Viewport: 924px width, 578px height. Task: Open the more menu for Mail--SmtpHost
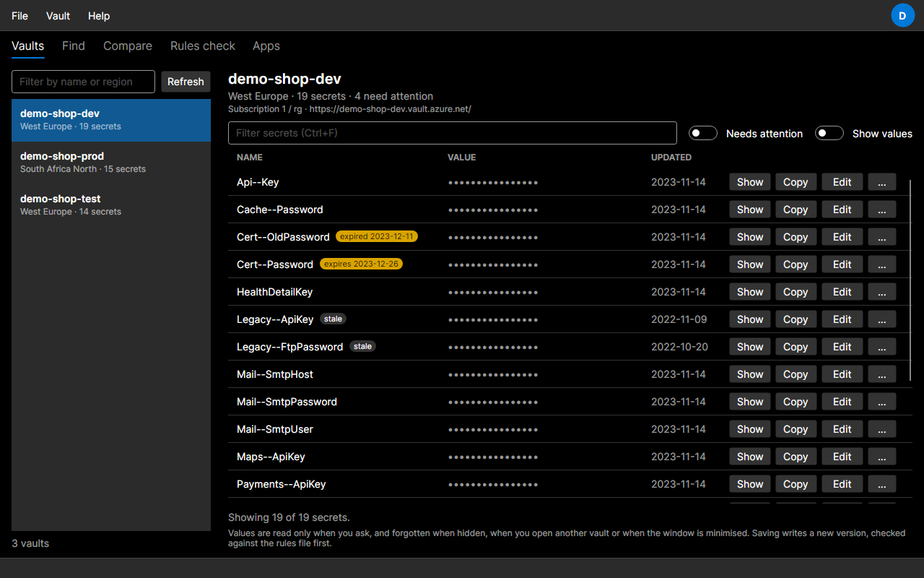(881, 374)
